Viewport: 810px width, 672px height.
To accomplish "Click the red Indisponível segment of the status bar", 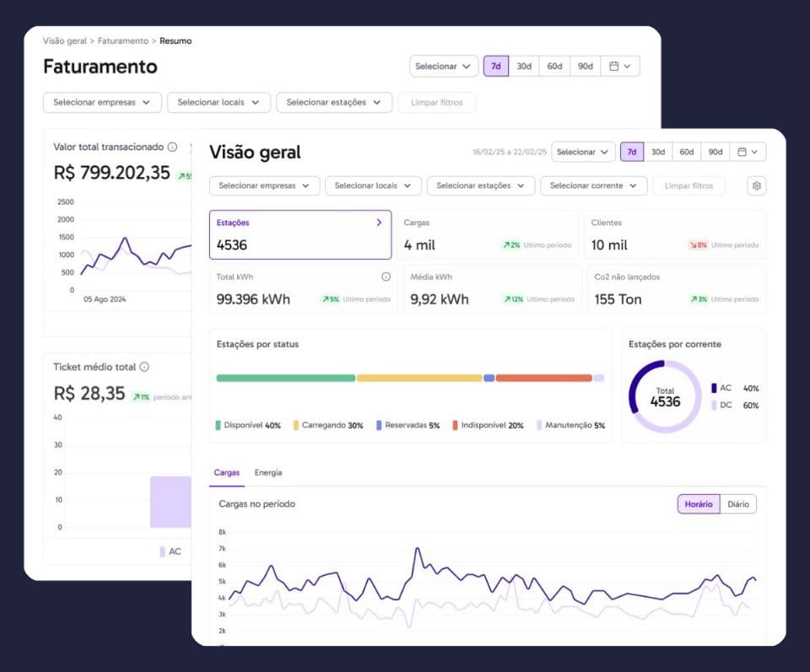I will [544, 379].
